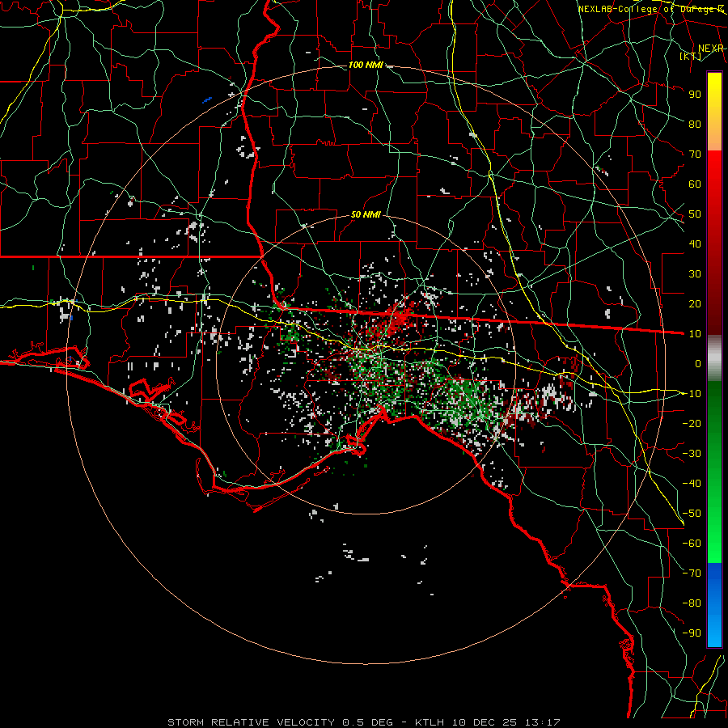Click the 30 value on velocity scale
This screenshot has height=728, width=728.
[x=695, y=274]
